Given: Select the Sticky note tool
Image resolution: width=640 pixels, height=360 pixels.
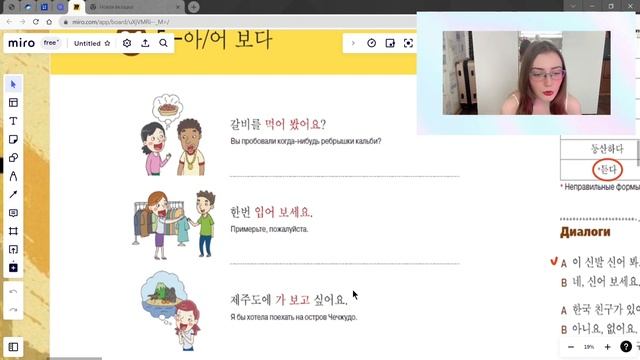Looking at the screenshot, I should point(13,139).
